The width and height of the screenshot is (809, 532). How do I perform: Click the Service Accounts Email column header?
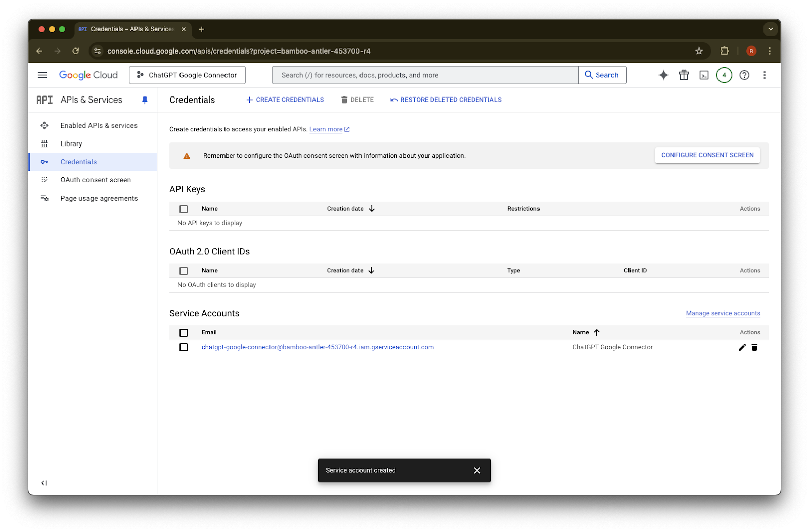point(209,332)
